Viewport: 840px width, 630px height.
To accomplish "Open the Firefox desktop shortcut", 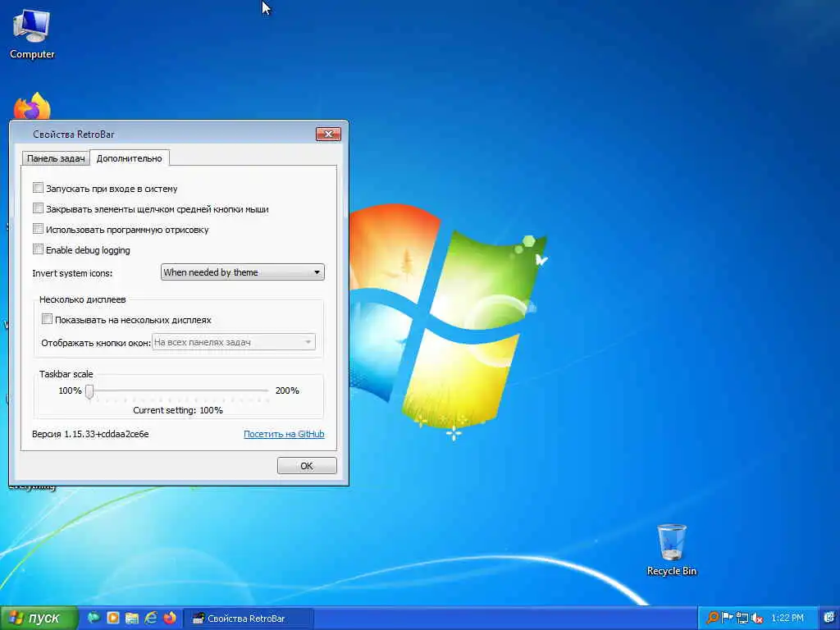I will click(32, 106).
